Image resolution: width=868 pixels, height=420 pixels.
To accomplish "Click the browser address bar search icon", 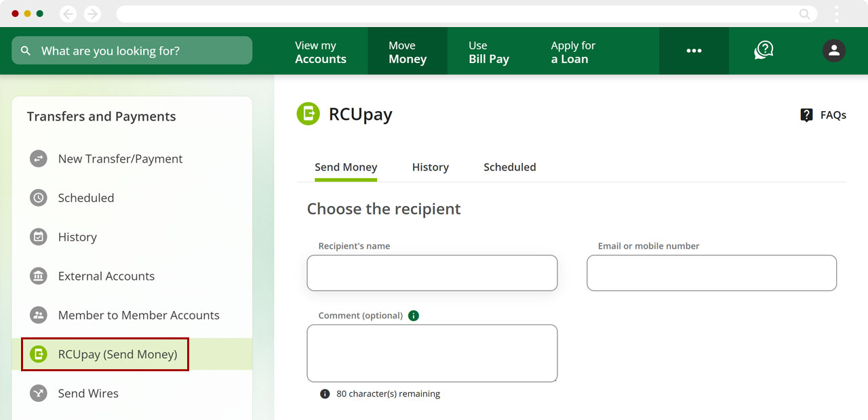I will [805, 14].
